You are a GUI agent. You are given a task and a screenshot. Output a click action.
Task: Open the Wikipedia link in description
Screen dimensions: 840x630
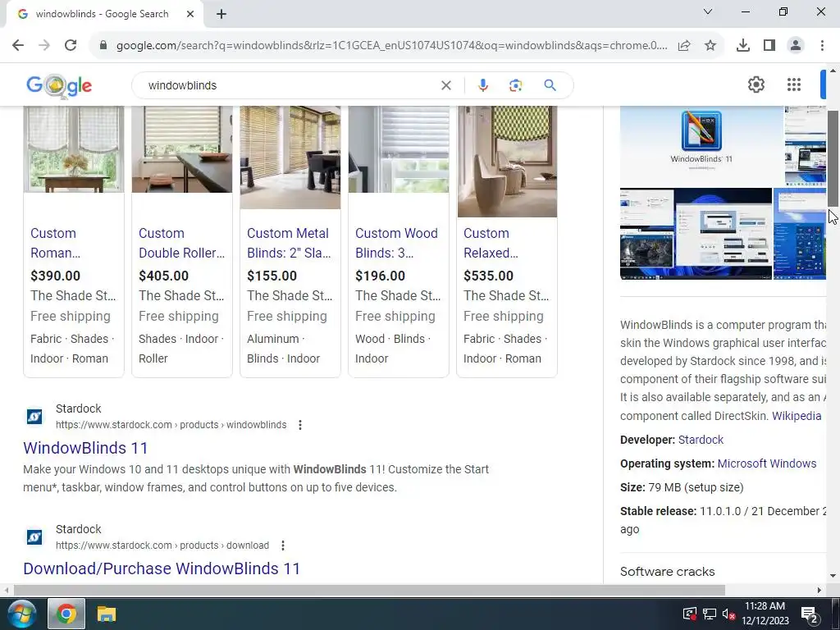796,416
